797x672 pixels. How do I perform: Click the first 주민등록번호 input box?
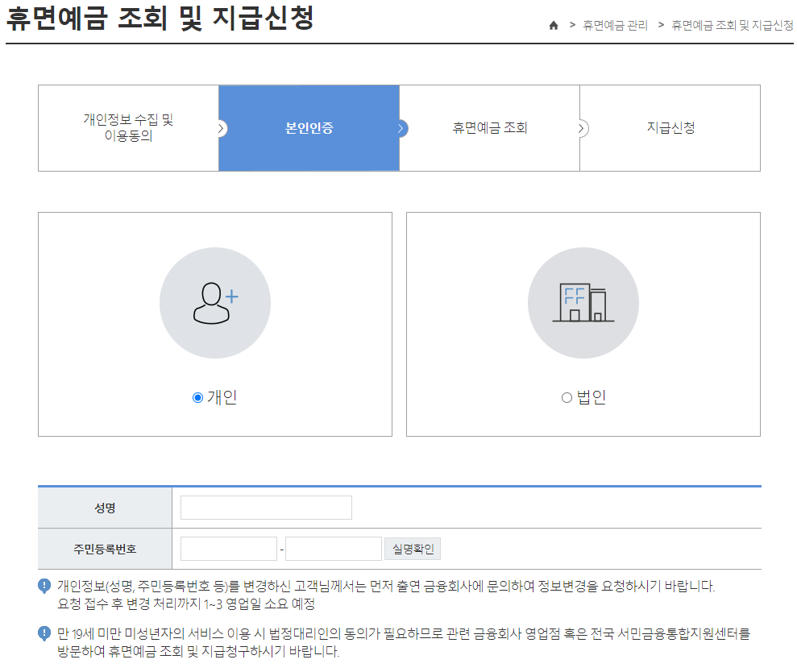point(228,548)
